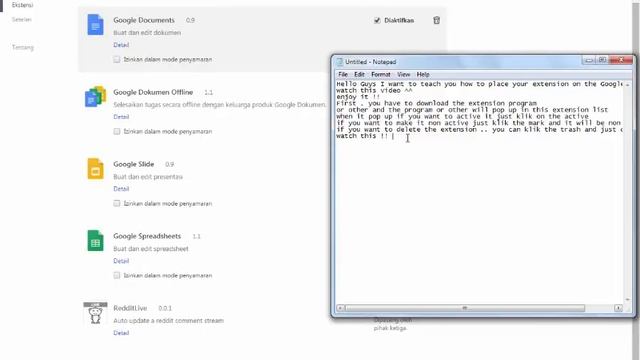Close the Notepad window
Viewport: 640px width, 360px height.
621,60
